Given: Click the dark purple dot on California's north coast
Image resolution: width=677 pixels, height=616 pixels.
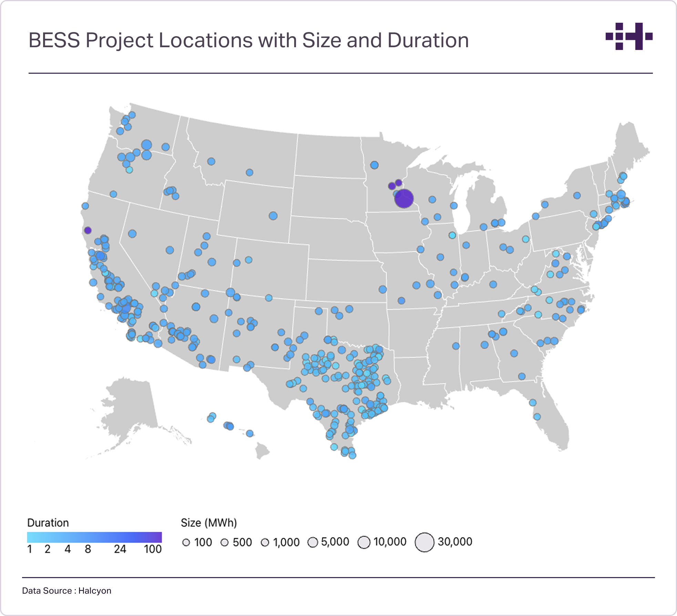Looking at the screenshot, I should [x=88, y=230].
